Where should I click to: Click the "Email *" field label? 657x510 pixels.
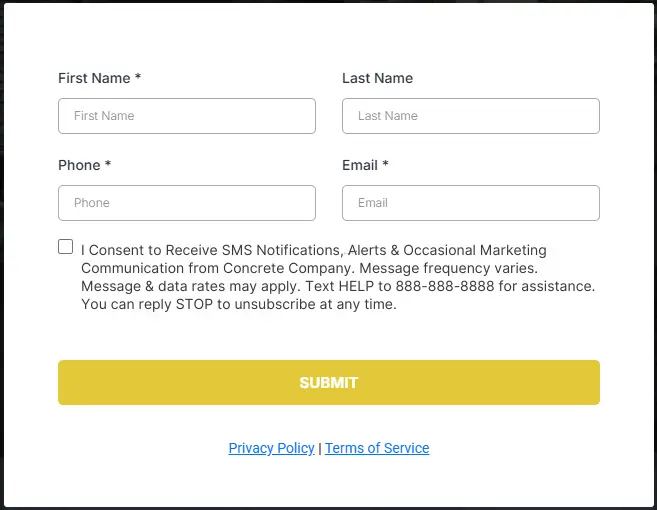(365, 165)
